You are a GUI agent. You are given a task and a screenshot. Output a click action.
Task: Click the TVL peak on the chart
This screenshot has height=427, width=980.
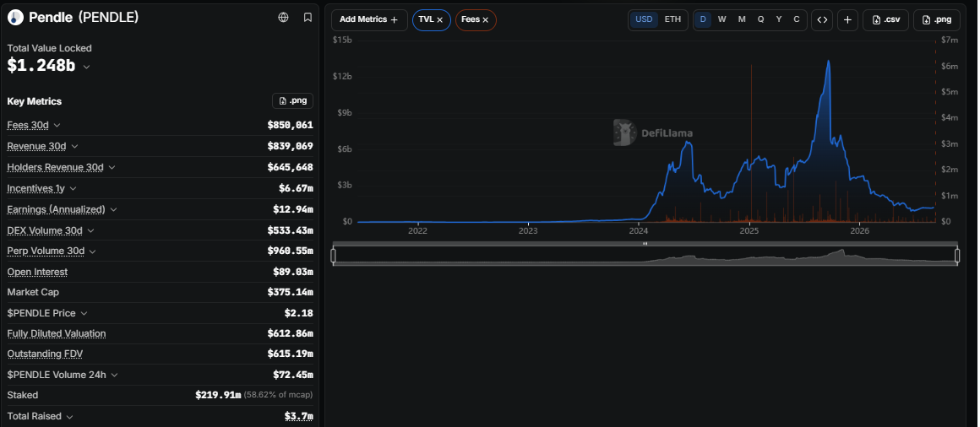[829, 61]
